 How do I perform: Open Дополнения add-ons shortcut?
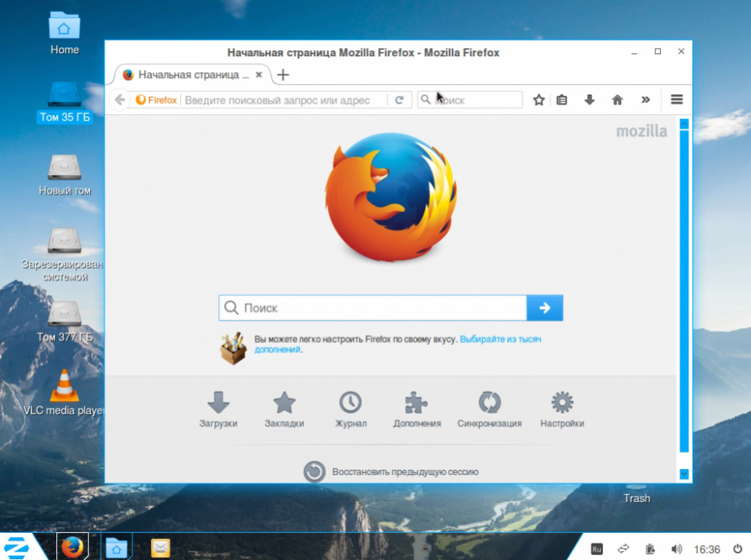coord(417,409)
